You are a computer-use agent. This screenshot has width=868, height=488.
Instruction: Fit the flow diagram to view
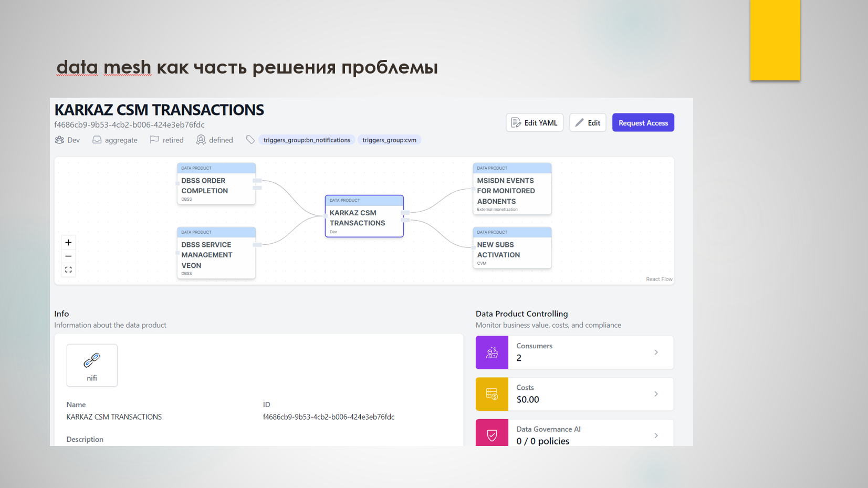tap(68, 269)
